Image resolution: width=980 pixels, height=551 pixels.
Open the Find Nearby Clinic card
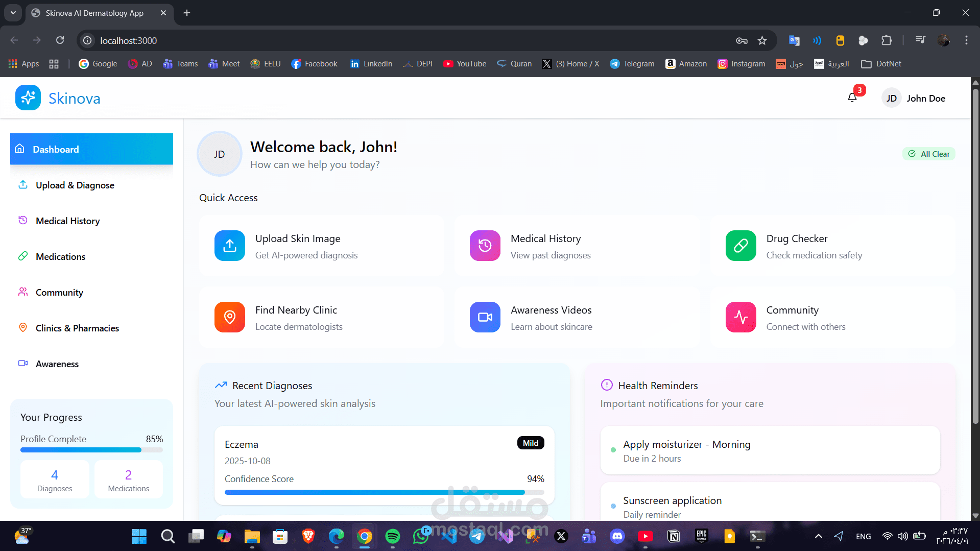pyautogui.click(x=322, y=317)
